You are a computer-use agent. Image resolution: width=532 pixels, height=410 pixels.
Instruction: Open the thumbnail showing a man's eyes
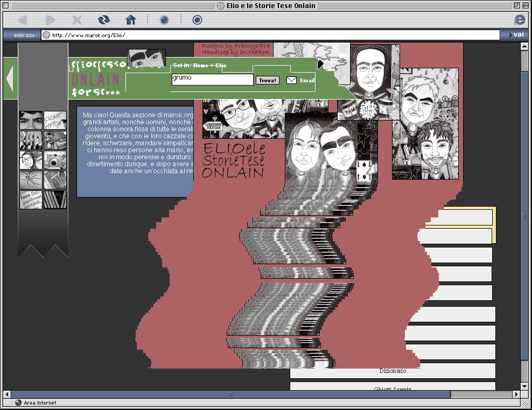[x=31, y=121]
